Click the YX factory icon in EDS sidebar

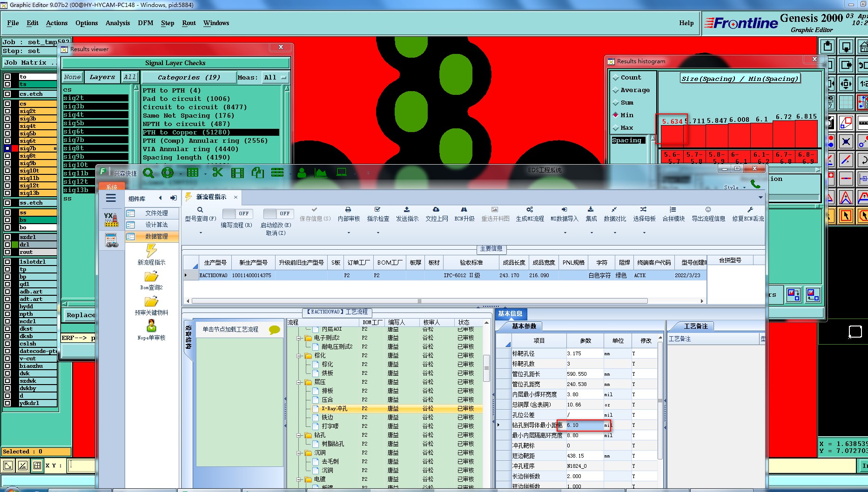(x=111, y=219)
